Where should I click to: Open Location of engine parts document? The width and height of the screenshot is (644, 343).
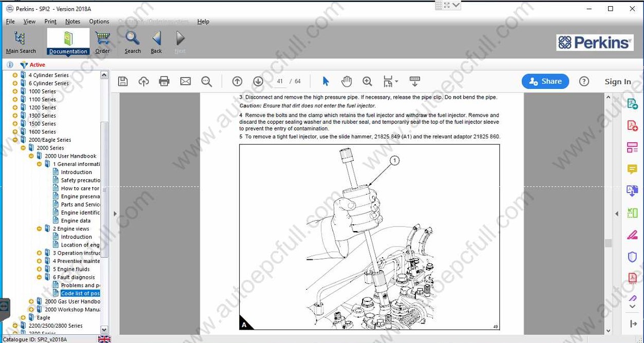80,245
